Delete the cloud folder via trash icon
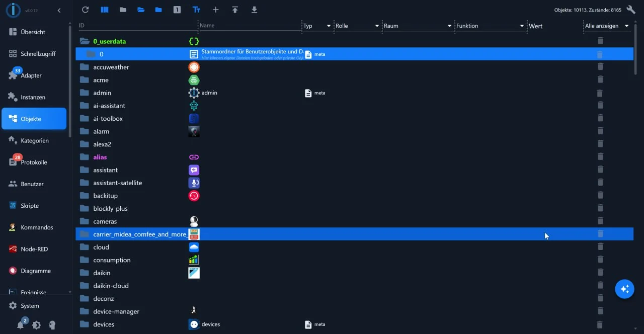This screenshot has height=334, width=644. pyautogui.click(x=600, y=247)
